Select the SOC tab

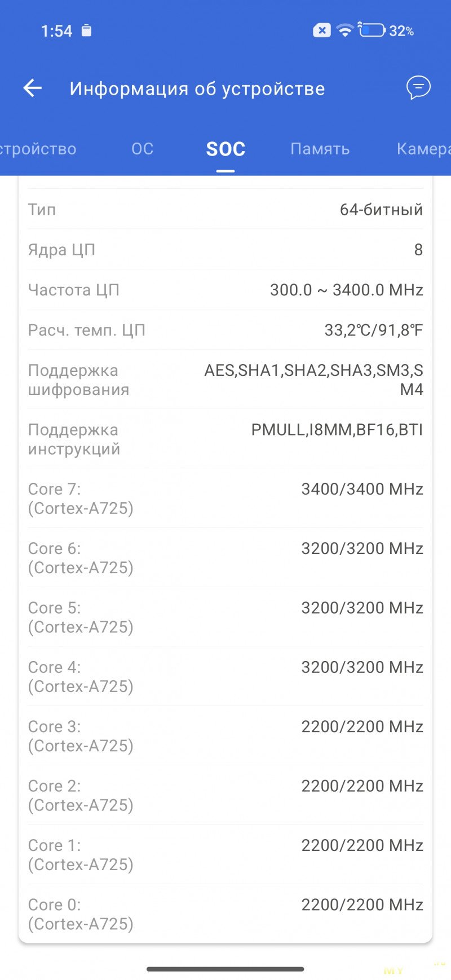pyautogui.click(x=225, y=149)
